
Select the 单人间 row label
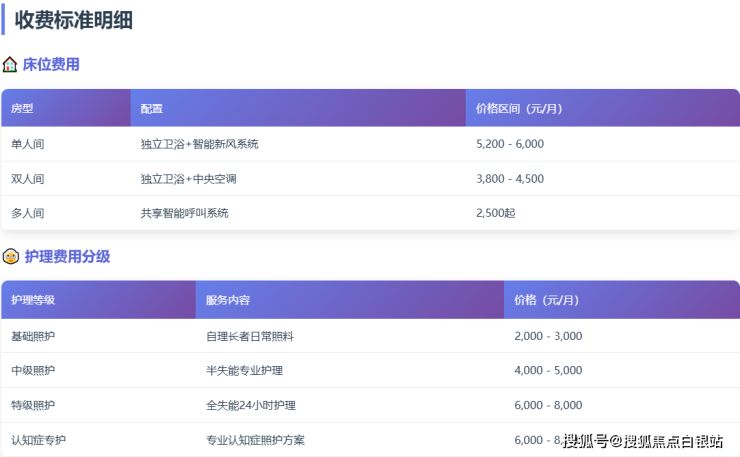[x=28, y=144]
